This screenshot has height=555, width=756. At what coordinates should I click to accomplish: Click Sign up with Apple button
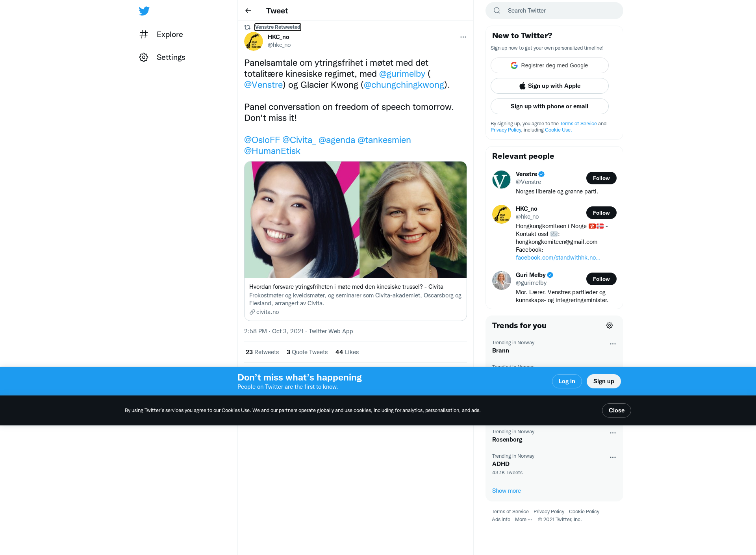point(550,86)
